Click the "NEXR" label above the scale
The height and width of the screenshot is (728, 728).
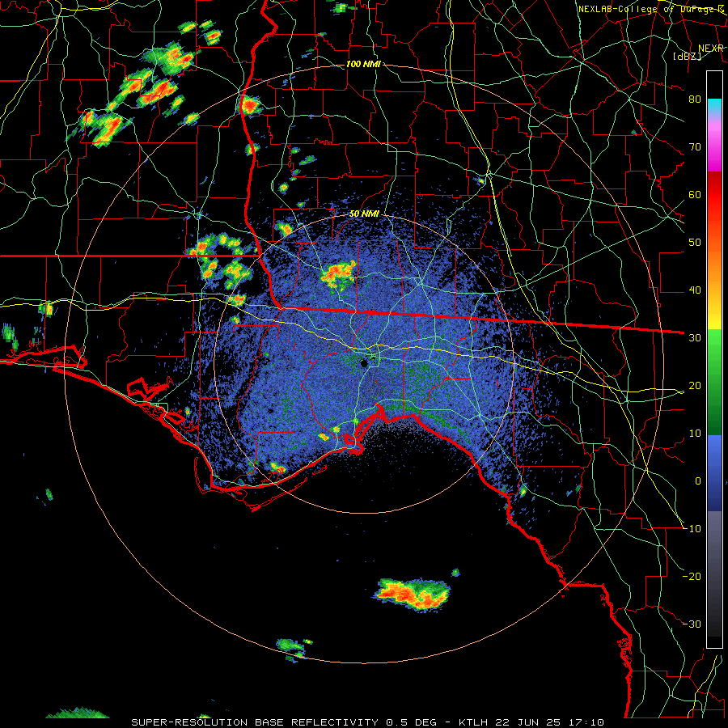pyautogui.click(x=711, y=48)
